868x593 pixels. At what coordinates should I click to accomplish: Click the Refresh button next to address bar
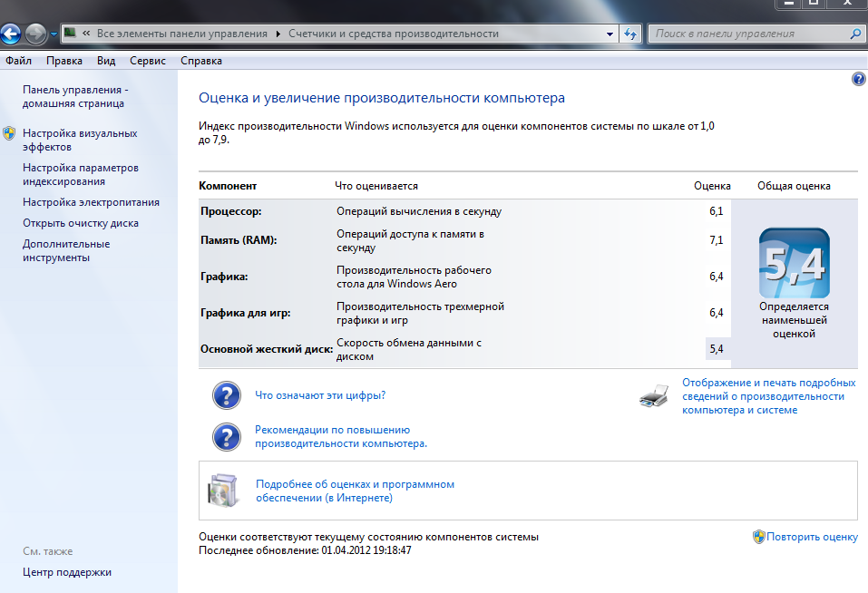click(x=630, y=34)
